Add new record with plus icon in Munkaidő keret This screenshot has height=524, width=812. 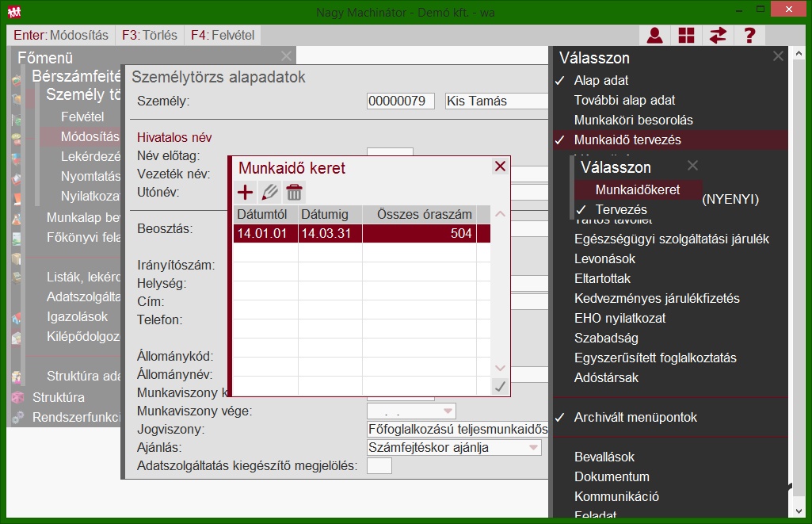[x=245, y=193]
